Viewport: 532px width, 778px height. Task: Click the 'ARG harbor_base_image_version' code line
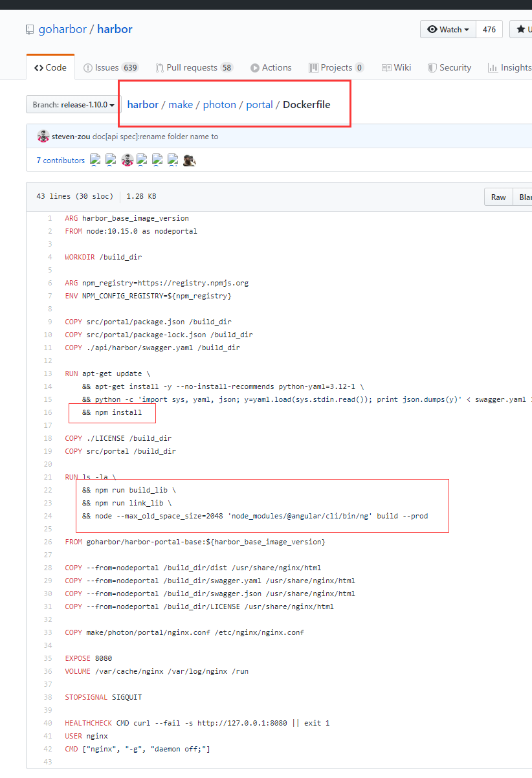pyautogui.click(x=127, y=218)
